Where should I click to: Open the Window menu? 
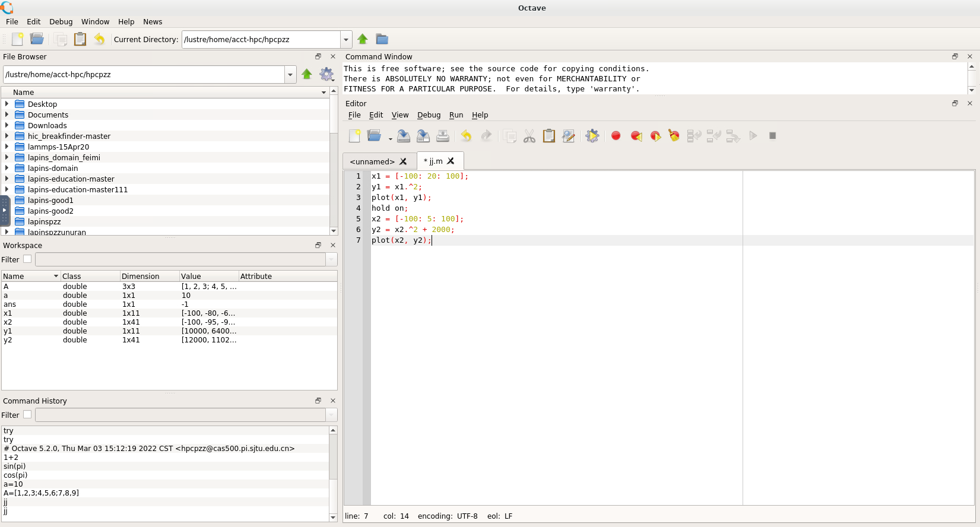click(95, 21)
